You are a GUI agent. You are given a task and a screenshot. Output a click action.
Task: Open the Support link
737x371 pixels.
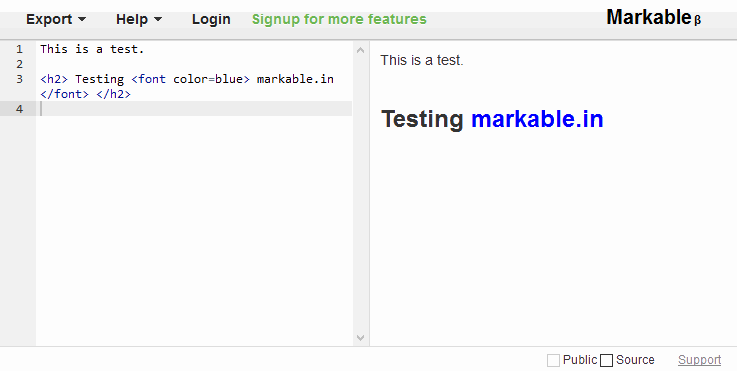point(699,360)
